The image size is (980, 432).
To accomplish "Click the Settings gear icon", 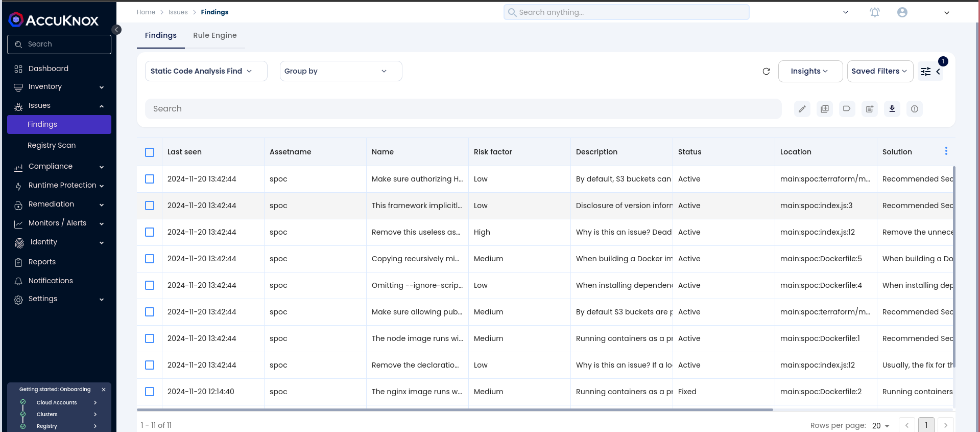I will point(18,300).
